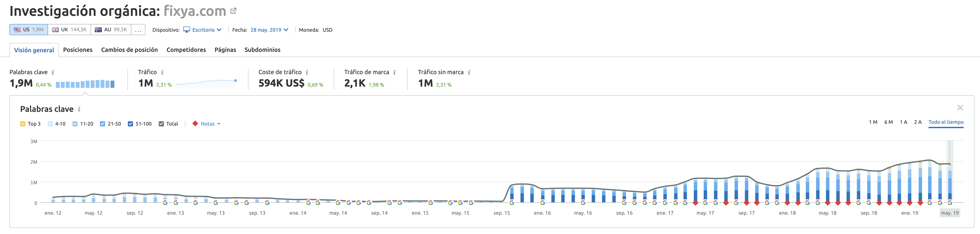Click the info icon beside the Palabras clave 1,9M metric

pyautogui.click(x=53, y=72)
